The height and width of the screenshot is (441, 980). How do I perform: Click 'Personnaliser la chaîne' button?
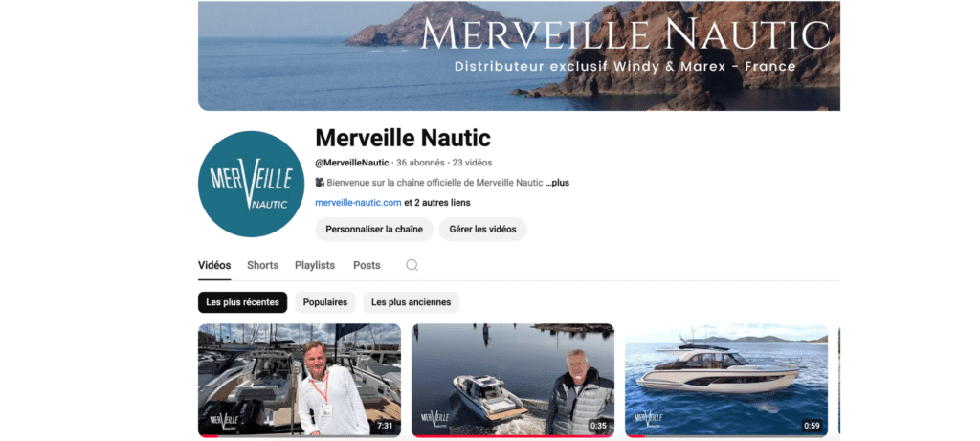tap(374, 230)
